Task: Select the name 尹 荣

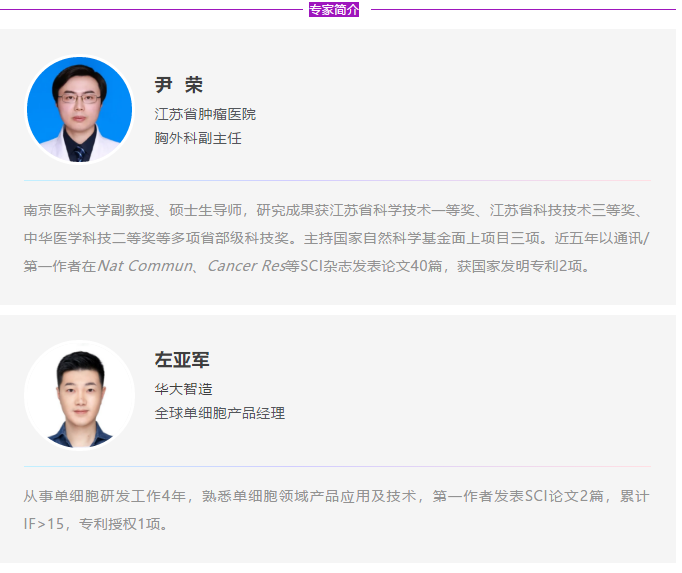Action: point(179,85)
